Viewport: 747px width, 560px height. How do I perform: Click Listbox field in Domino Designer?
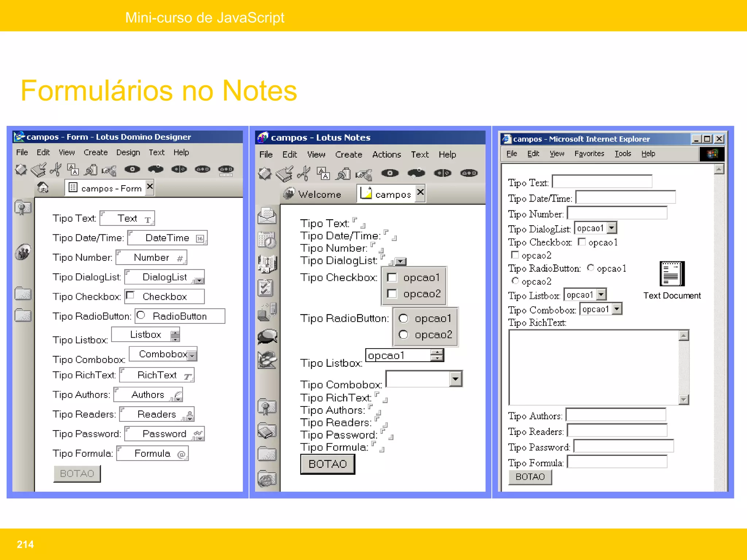tap(146, 334)
